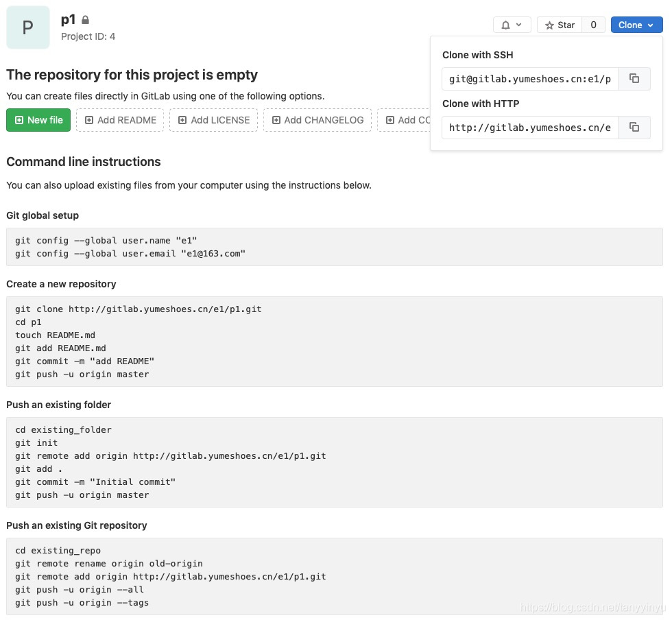
Task: Click the star icon
Action: [549, 25]
